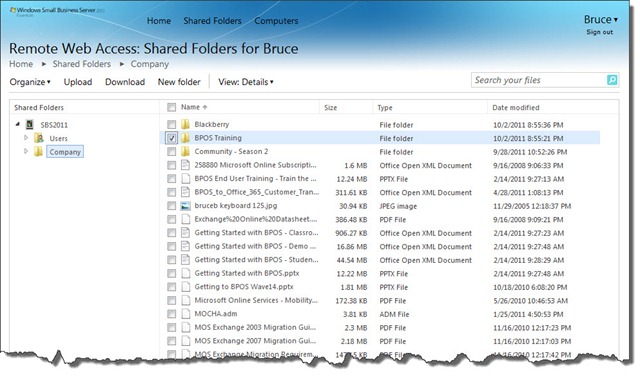Screen dimensions: 640x380
Task: Check the Blackberry folder checkbox
Action: 171,124
